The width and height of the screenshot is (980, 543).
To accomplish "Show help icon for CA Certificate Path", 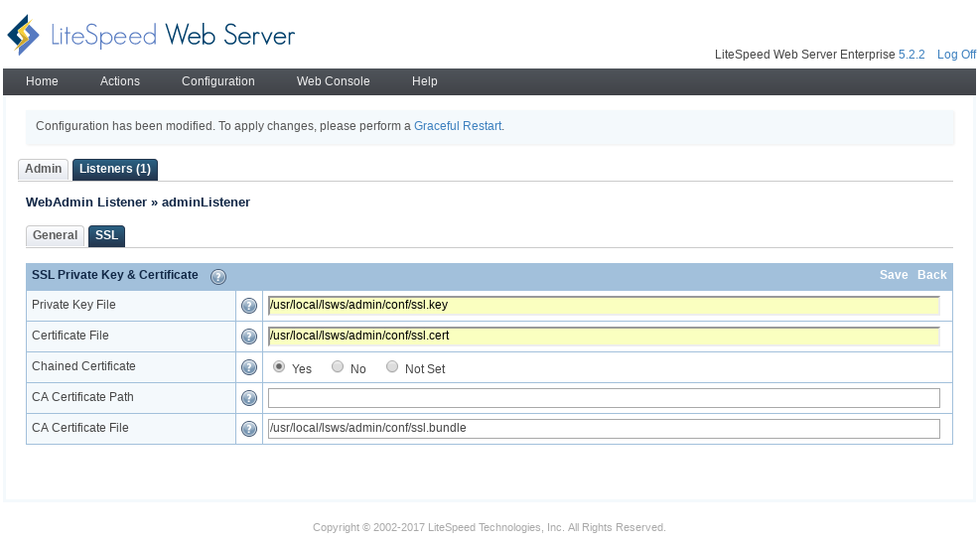I will click(x=249, y=397).
